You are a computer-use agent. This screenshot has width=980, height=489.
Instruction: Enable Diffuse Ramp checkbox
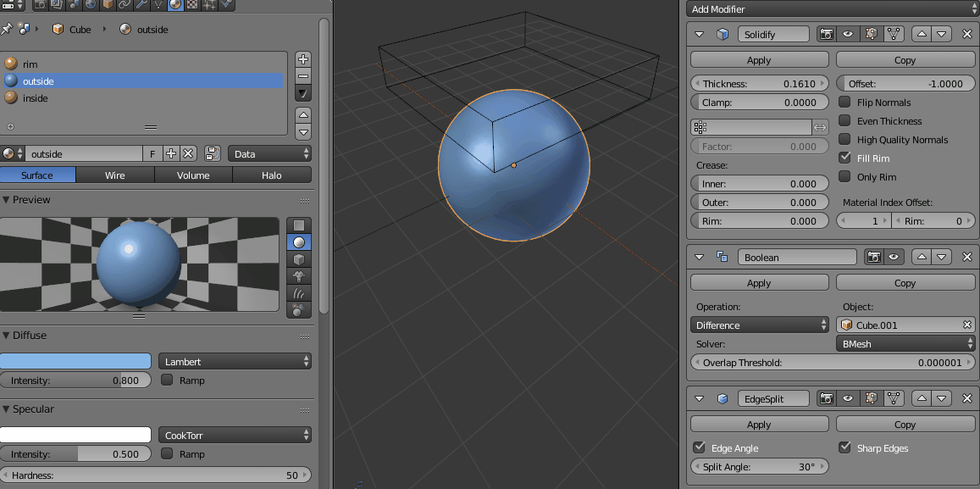[167, 380]
